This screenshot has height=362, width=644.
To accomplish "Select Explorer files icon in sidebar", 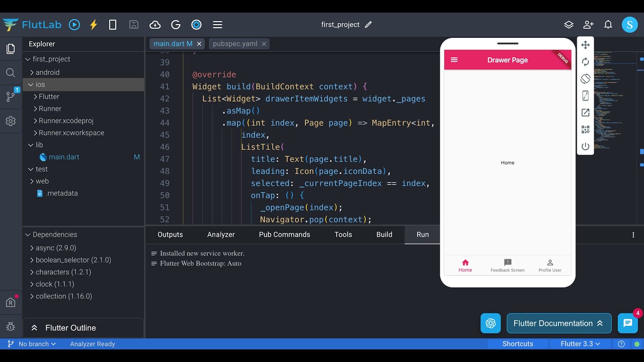I will pos(11,49).
